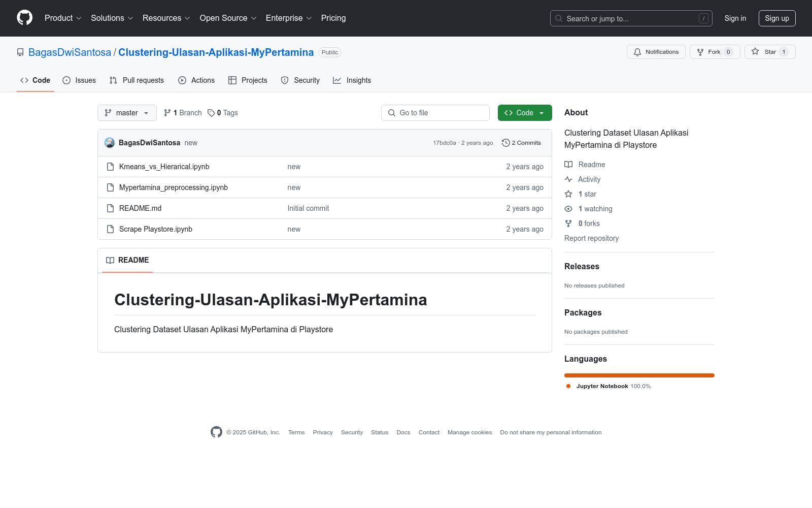Click the README book icon in file header
This screenshot has width=812, height=508.
coord(110,260)
